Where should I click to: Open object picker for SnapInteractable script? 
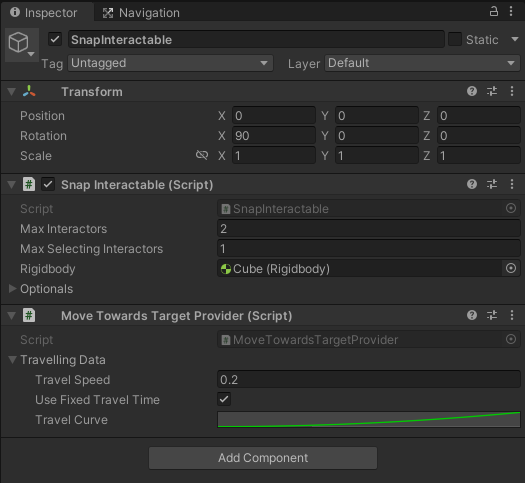pos(511,208)
